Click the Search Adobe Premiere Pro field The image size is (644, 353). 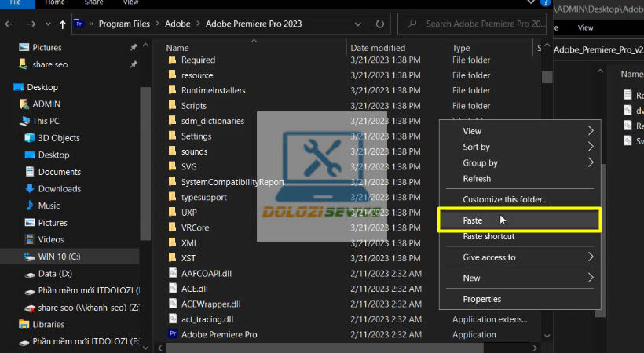click(472, 24)
